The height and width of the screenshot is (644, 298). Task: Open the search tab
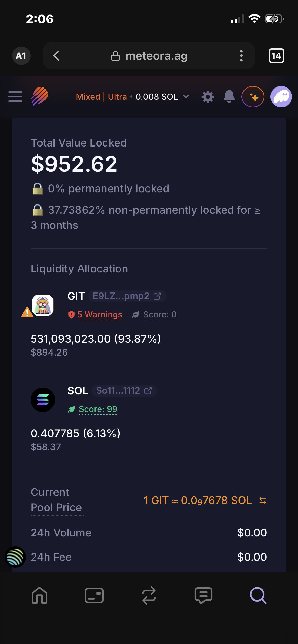point(258,595)
